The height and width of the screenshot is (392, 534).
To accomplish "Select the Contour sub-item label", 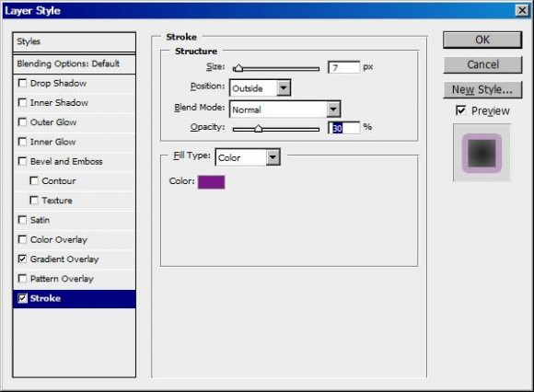I will tap(59, 181).
